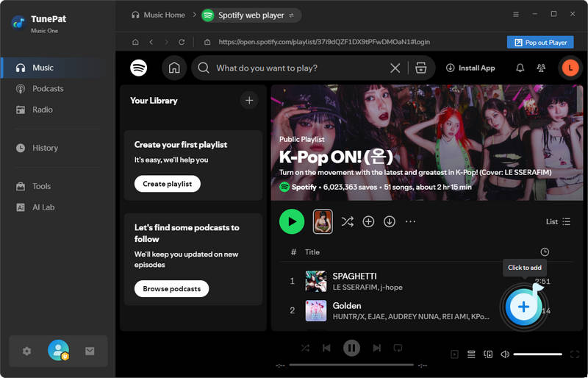Save playlist to Your Library
Viewport: 588px width, 378px height.
click(368, 222)
